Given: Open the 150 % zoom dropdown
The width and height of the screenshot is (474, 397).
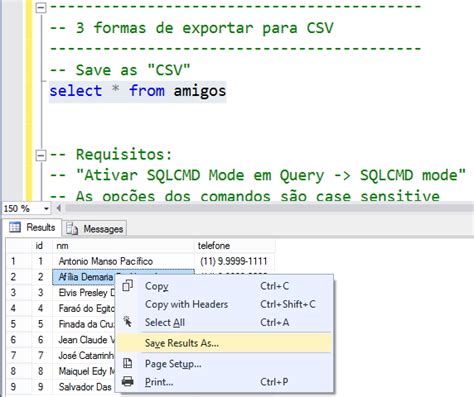Looking at the screenshot, I should pyautogui.click(x=46, y=209).
